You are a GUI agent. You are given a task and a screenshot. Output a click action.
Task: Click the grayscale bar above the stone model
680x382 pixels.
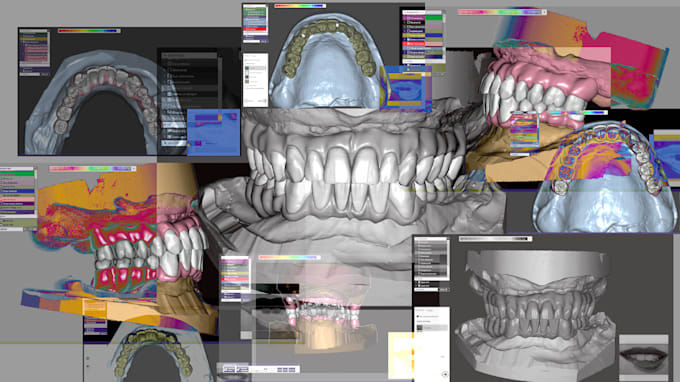495,238
